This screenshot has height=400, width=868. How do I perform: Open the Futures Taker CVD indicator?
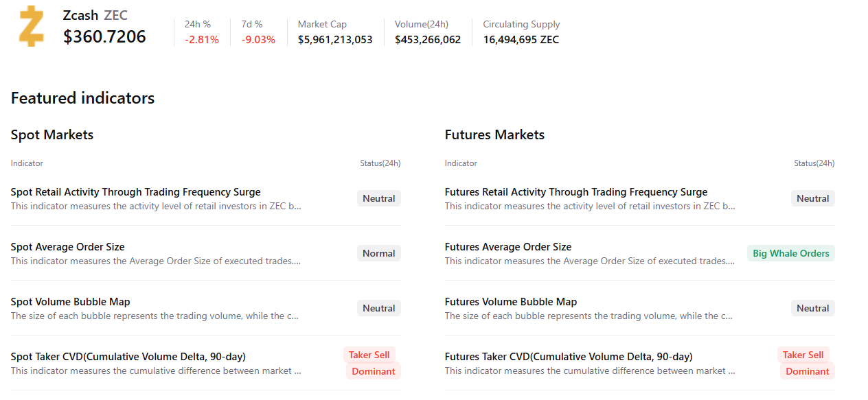click(x=568, y=357)
